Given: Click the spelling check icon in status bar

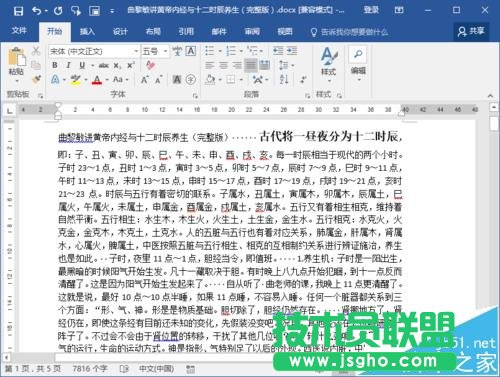Looking at the screenshot, I should point(124,369).
